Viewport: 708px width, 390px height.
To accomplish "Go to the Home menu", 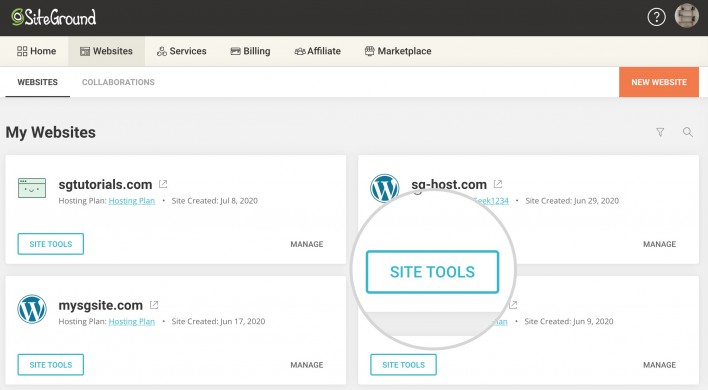I will pos(36,51).
